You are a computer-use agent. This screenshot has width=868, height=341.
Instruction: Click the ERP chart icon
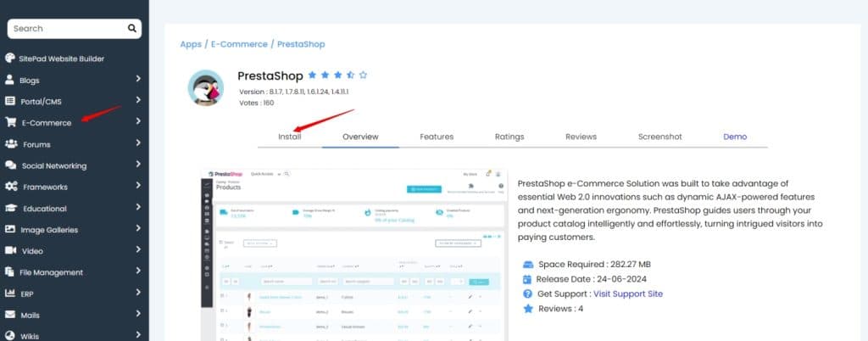coord(10,293)
